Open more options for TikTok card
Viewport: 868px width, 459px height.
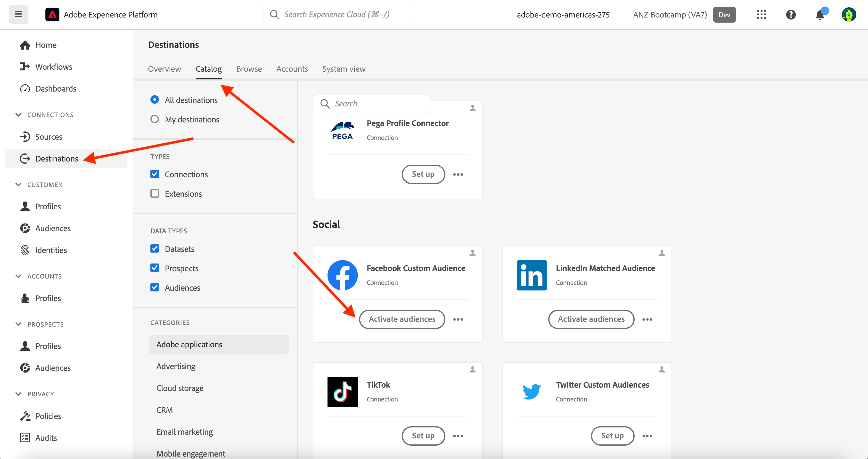click(458, 436)
